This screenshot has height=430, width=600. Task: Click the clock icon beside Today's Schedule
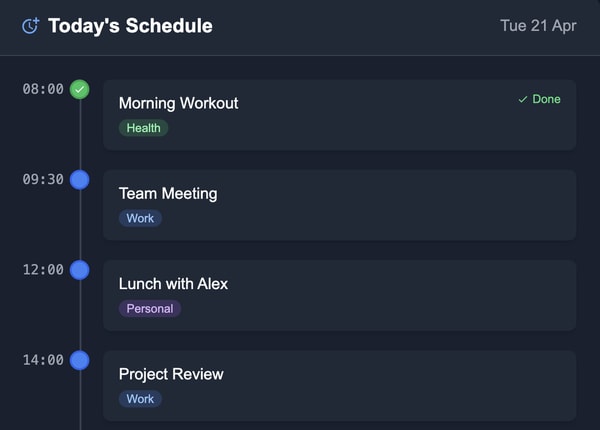click(x=30, y=26)
